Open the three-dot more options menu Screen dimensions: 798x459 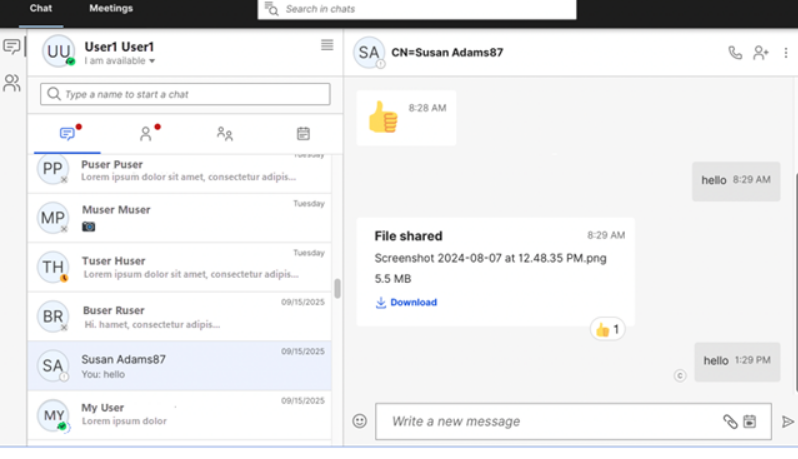[786, 52]
